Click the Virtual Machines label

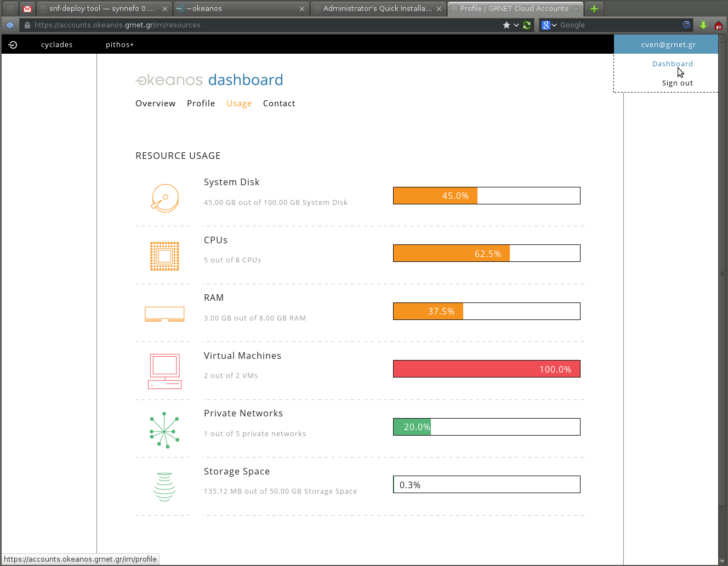242,356
